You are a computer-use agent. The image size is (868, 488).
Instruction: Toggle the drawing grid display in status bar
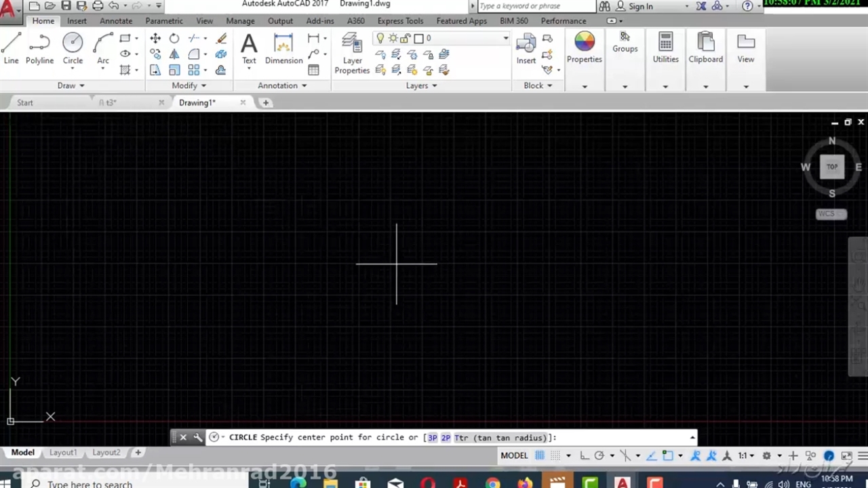click(x=540, y=455)
